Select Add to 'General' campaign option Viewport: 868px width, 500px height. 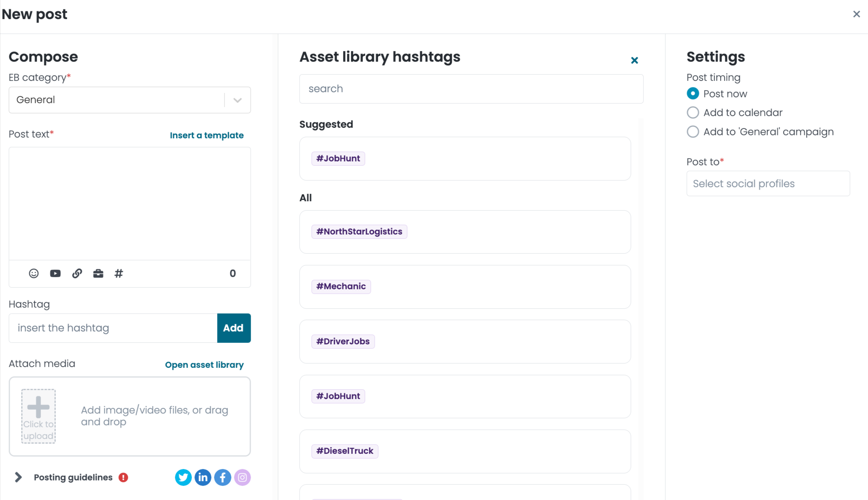693,132
